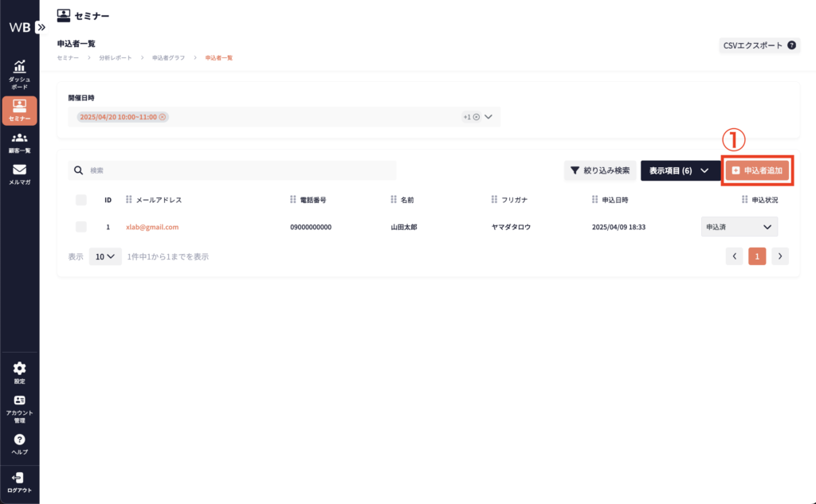816x504 pixels.
Task: Go to 申込者グラフ breadcrumb
Action: coord(168,58)
